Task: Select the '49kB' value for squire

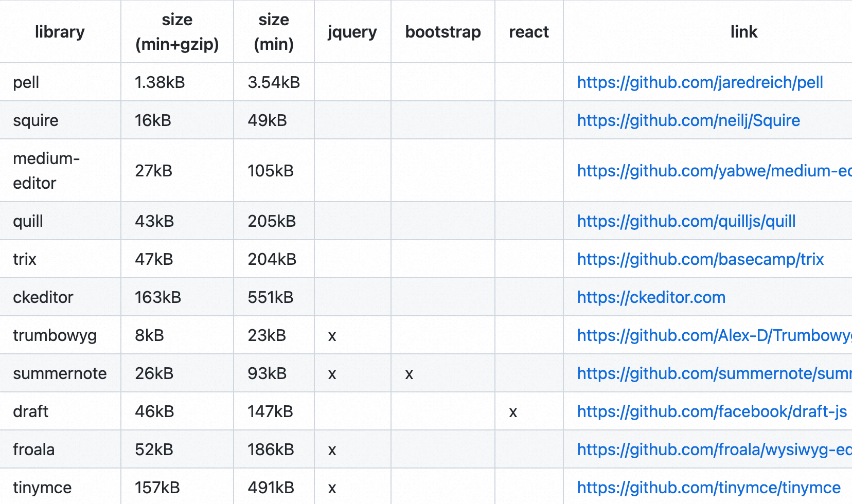Action: coord(267,120)
